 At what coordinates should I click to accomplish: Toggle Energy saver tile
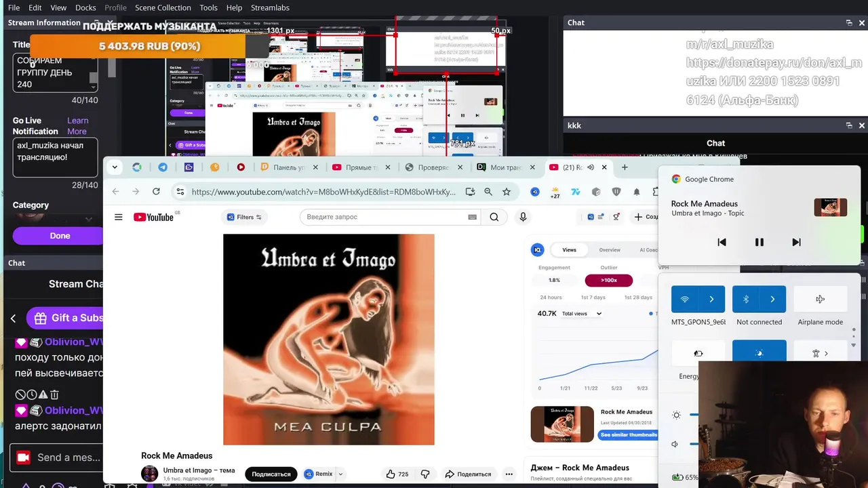click(x=698, y=352)
